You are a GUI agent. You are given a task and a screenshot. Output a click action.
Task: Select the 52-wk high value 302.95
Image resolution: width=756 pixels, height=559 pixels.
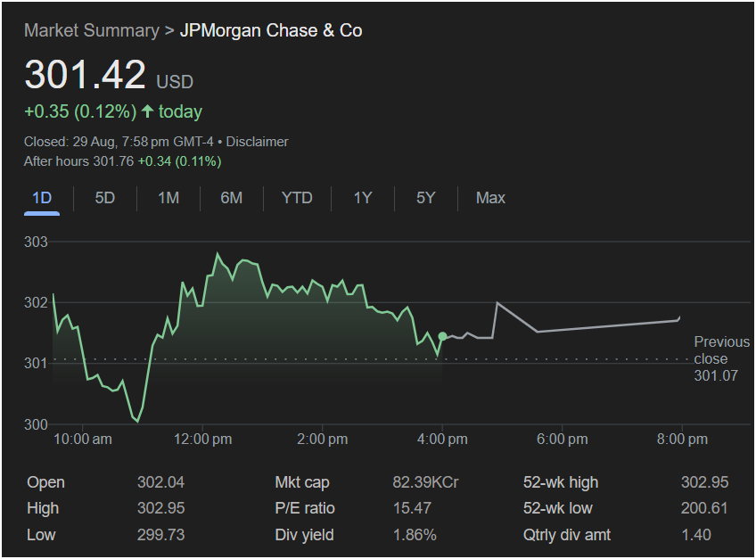coord(705,482)
